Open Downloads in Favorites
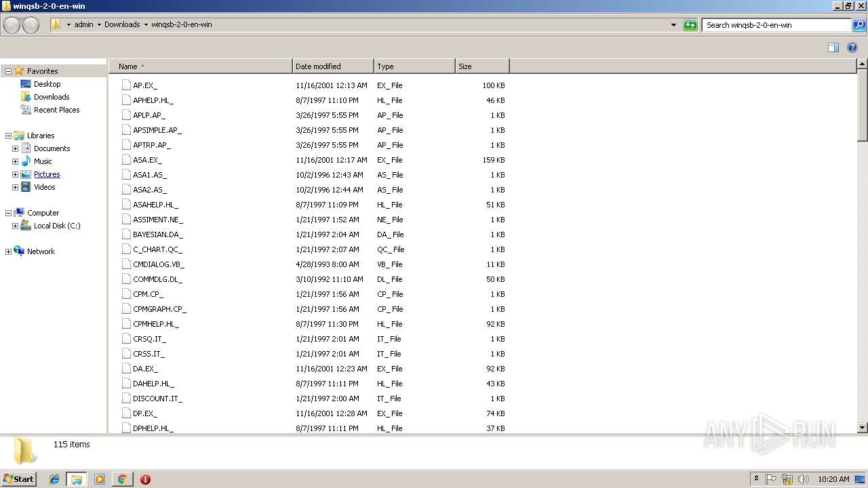This screenshot has height=488, width=868. click(52, 97)
